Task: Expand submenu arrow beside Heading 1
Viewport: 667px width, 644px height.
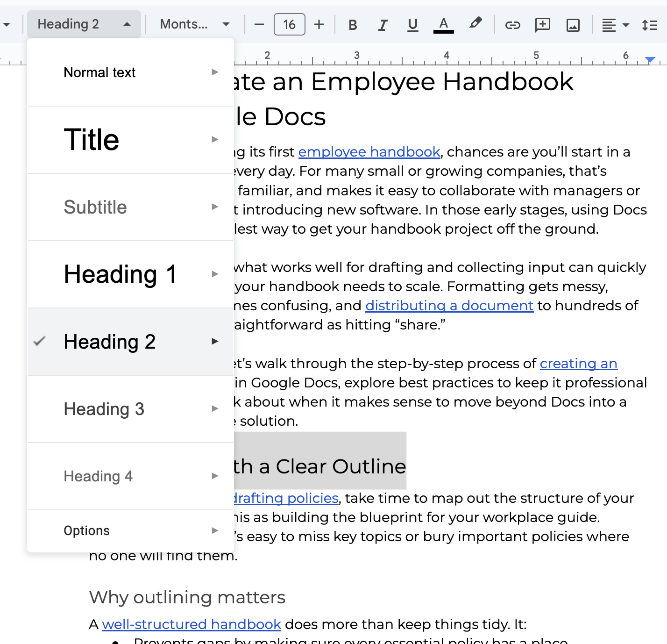Action: (215, 274)
